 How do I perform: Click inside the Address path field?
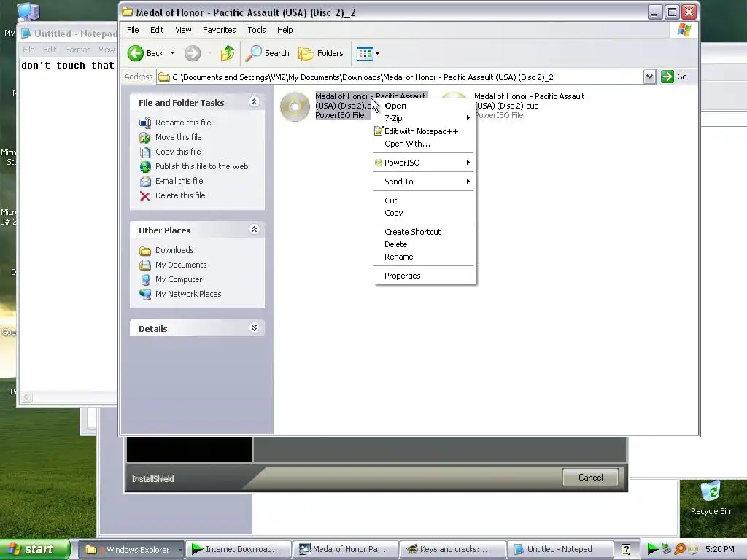coord(400,77)
